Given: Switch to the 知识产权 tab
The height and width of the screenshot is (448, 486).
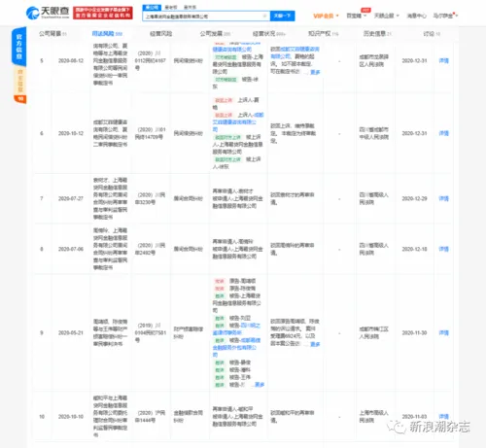Looking at the screenshot, I should click(323, 34).
